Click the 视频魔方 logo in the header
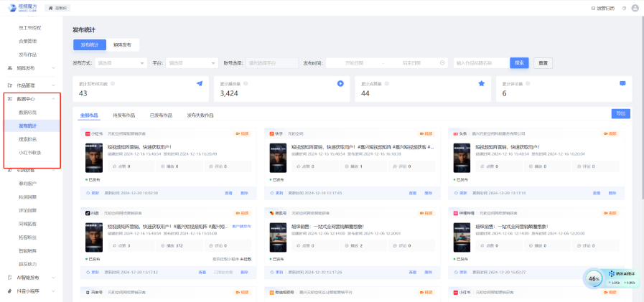 22,8
